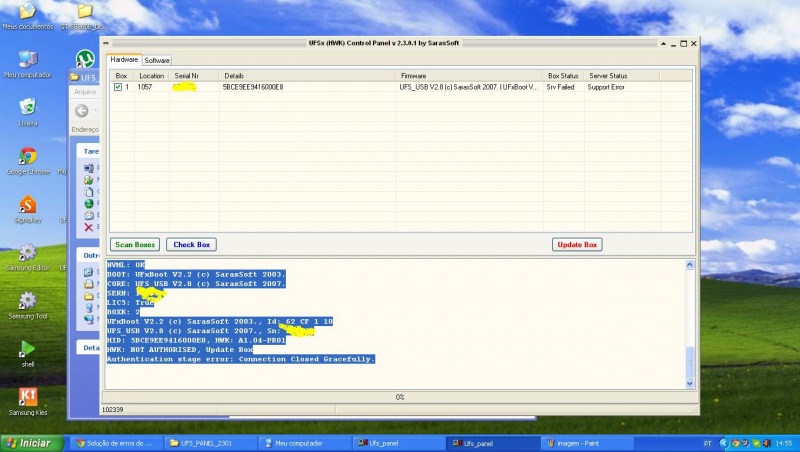
Task: Open the Lixeira recycle bin icon
Action: click(28, 112)
